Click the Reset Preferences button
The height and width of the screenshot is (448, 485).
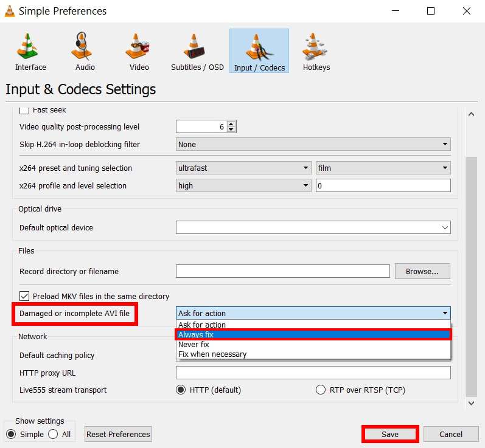[118, 434]
